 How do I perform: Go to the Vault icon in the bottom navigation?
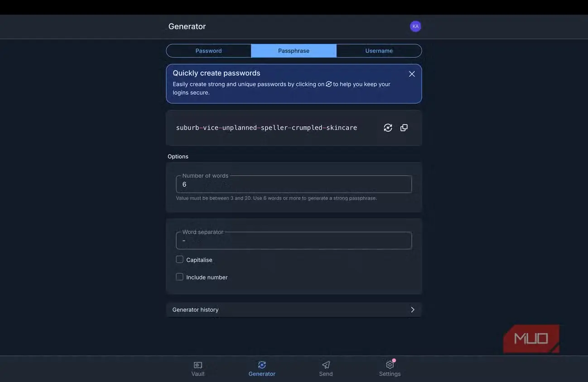198,365
